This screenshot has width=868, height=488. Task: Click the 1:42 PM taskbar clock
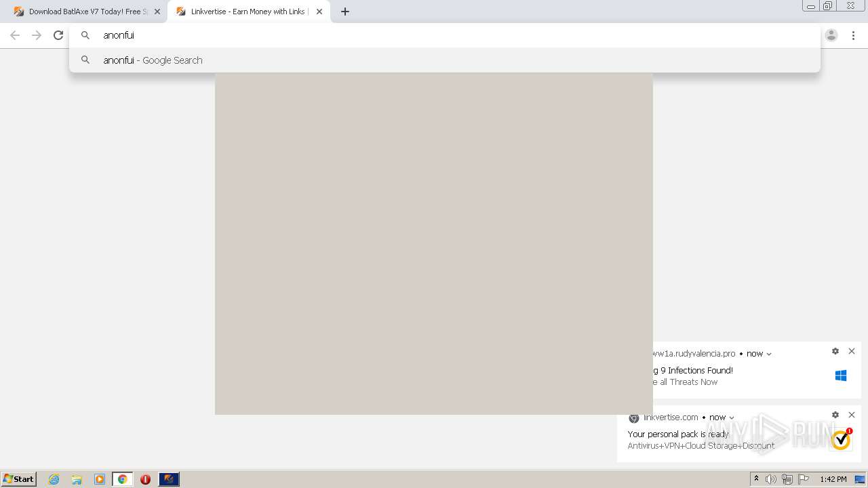pos(833,479)
